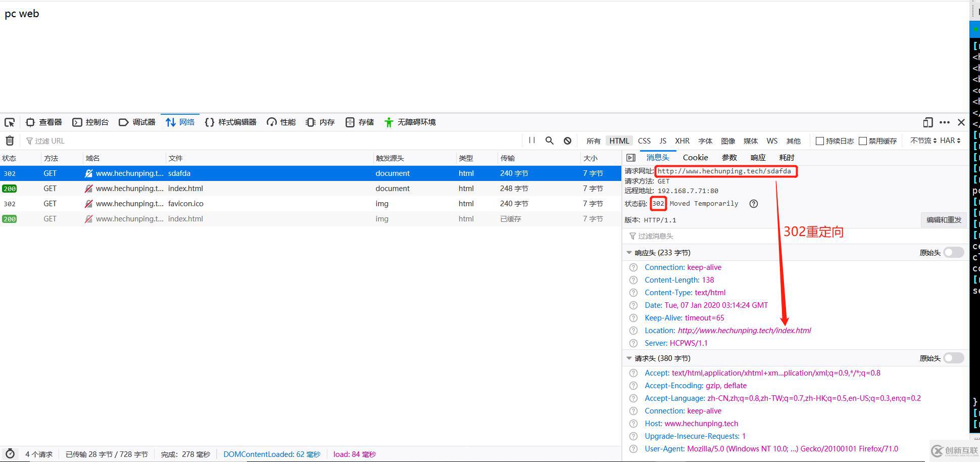This screenshot has height=462, width=980.
Task: Open the Performance (性能) panel
Action: (281, 122)
